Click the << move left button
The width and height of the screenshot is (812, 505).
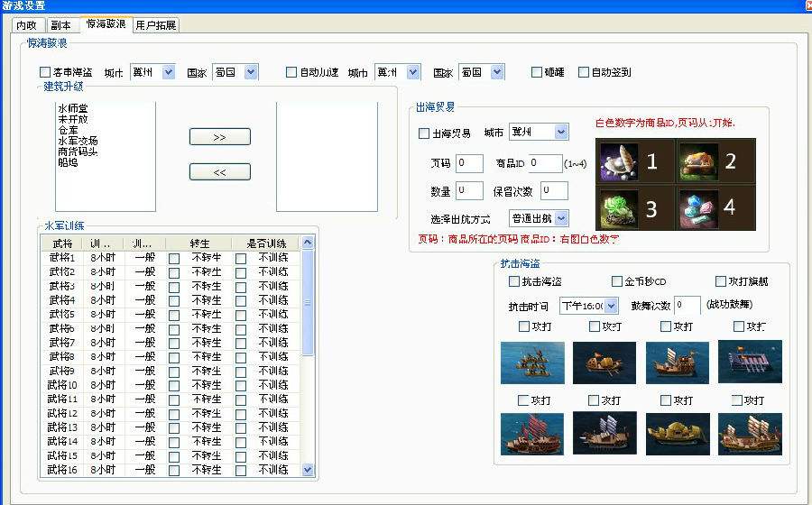[219, 171]
